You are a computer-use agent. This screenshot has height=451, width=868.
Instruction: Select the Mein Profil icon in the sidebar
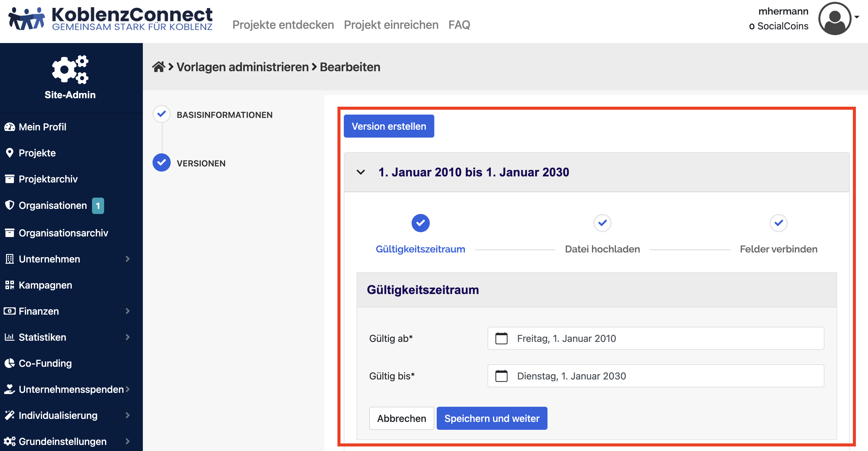coord(9,127)
